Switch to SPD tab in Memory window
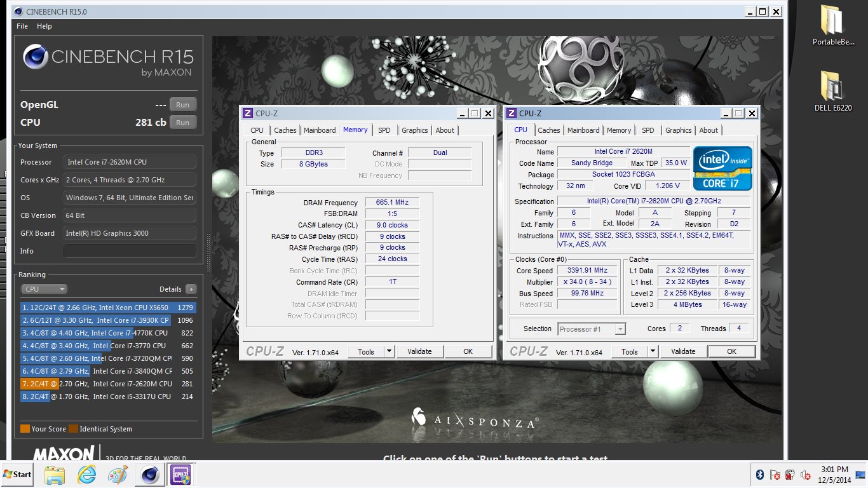Screen dimensions: 868x488 click(x=384, y=130)
